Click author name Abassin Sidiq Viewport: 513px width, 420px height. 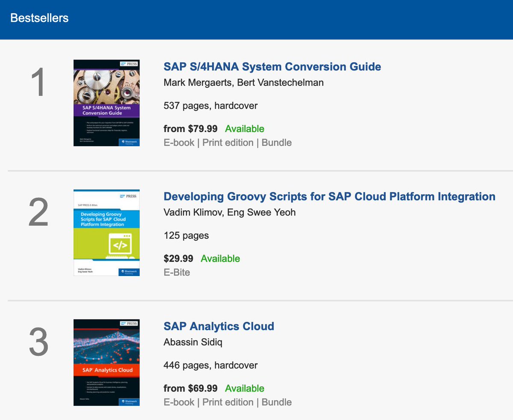point(194,343)
